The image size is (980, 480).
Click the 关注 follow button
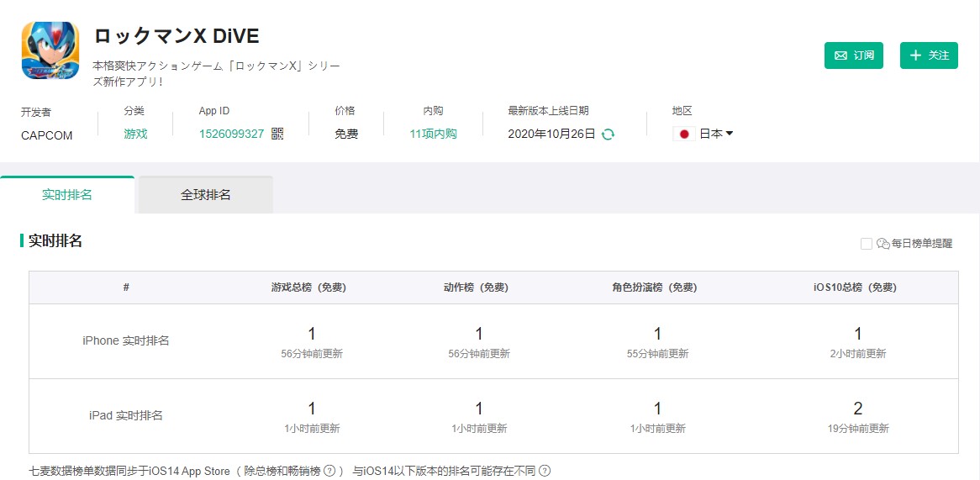click(929, 55)
